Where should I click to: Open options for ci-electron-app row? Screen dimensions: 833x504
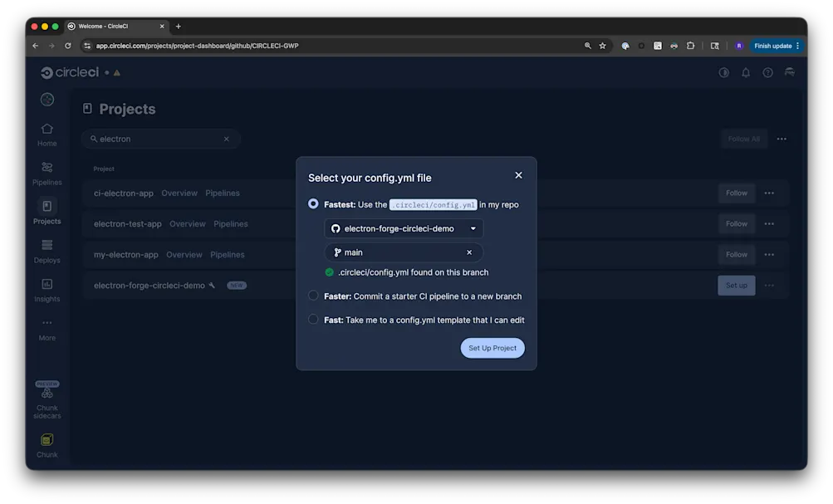[x=769, y=193]
